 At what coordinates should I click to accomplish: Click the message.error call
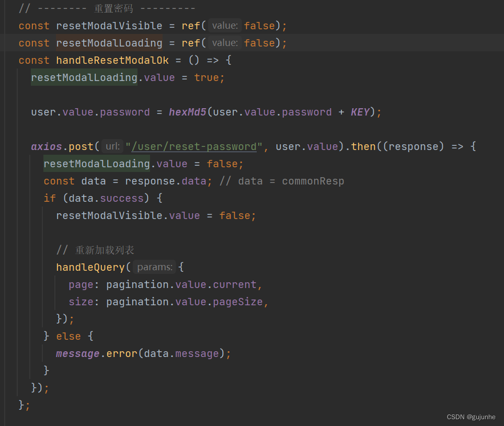click(x=96, y=353)
